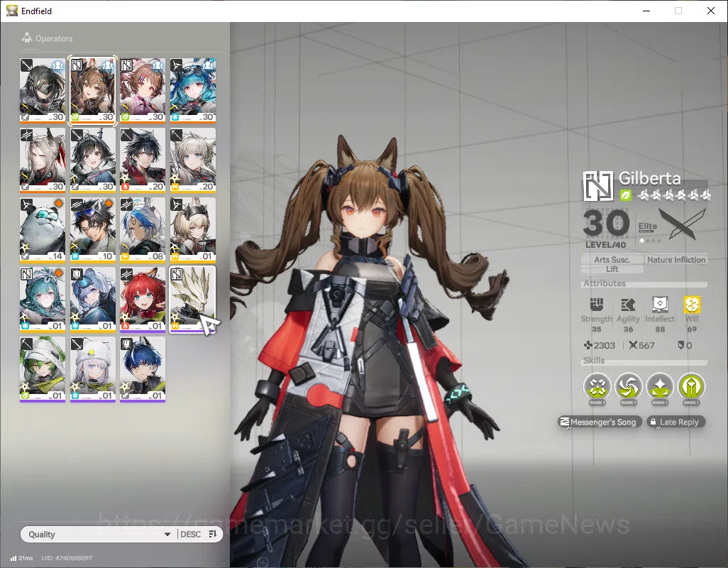728x568 pixels.
Task: Click the yellow Will attribute icon
Action: point(692,305)
